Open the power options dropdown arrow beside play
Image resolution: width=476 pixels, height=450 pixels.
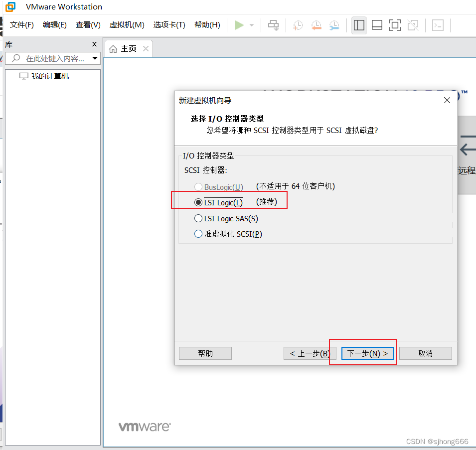pos(252,25)
